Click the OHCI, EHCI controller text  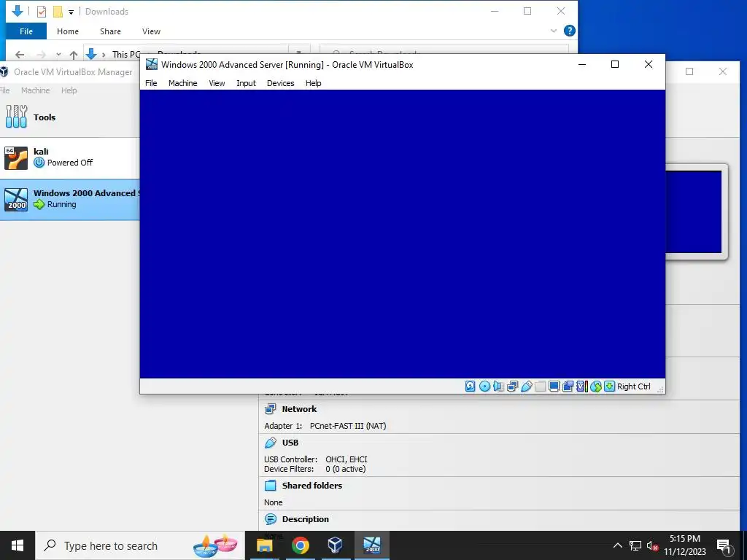click(347, 459)
